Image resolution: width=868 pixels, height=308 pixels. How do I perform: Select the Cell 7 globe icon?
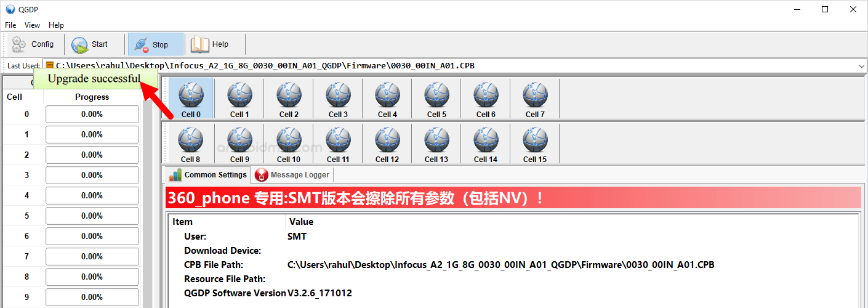pyautogui.click(x=535, y=95)
